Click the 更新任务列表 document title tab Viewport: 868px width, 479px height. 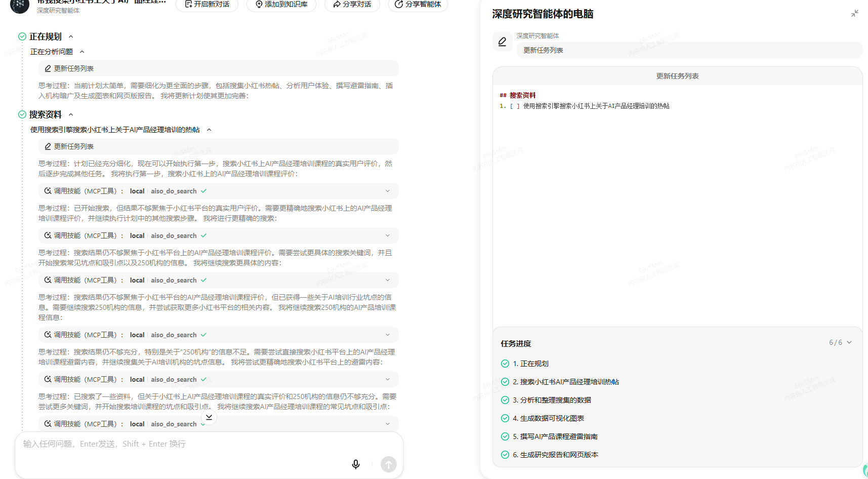point(677,76)
